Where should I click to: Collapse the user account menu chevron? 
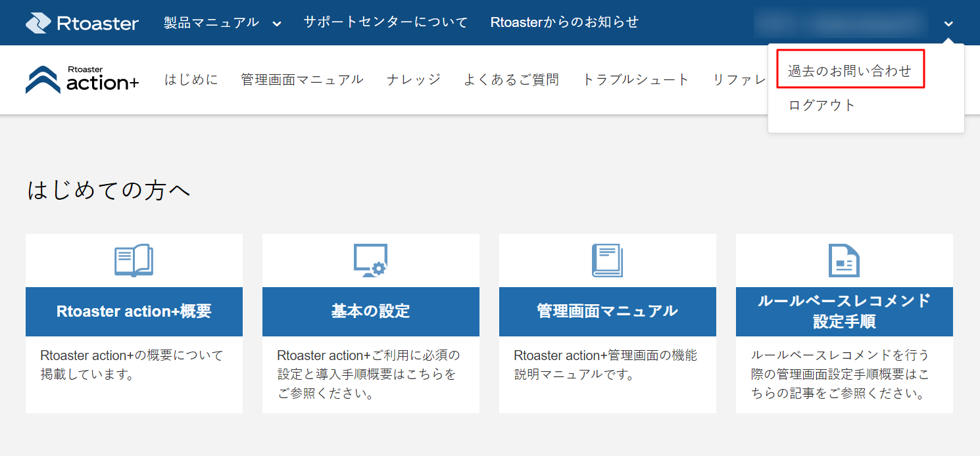[x=948, y=24]
